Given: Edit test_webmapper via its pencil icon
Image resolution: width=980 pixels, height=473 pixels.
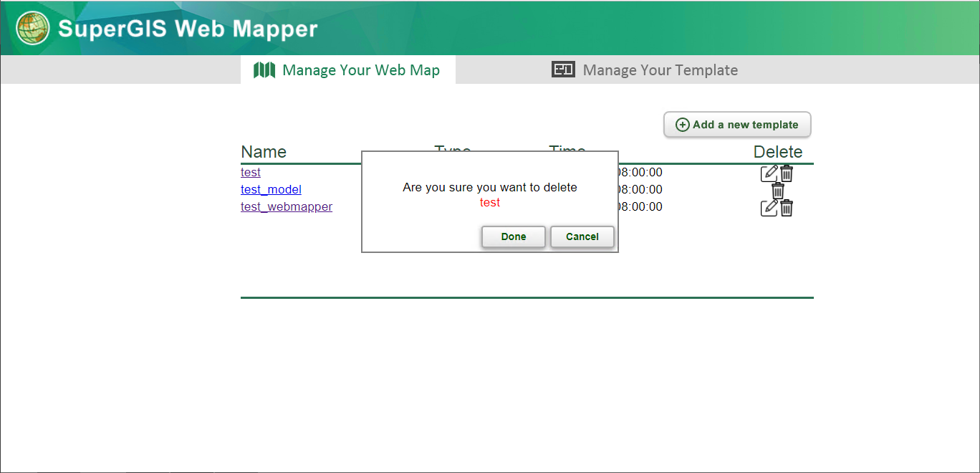Looking at the screenshot, I should pyautogui.click(x=769, y=208).
